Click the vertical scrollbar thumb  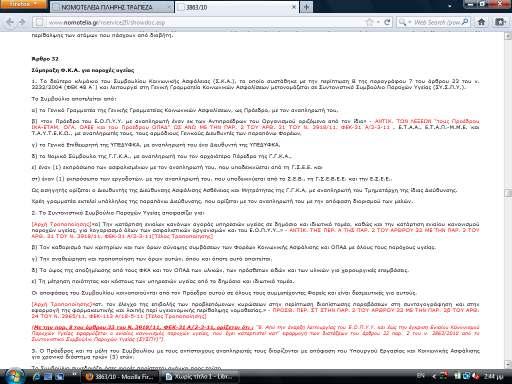(x=508, y=193)
